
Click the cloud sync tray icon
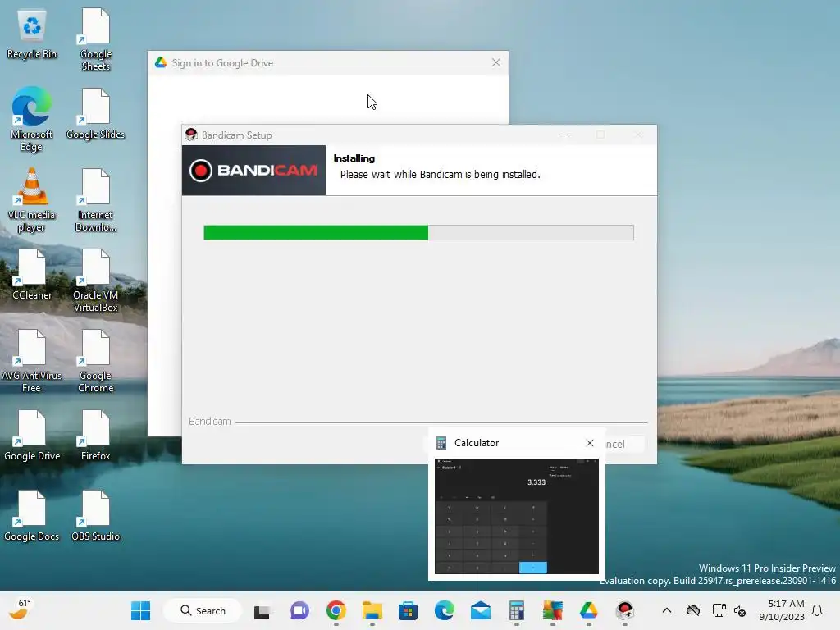693,610
